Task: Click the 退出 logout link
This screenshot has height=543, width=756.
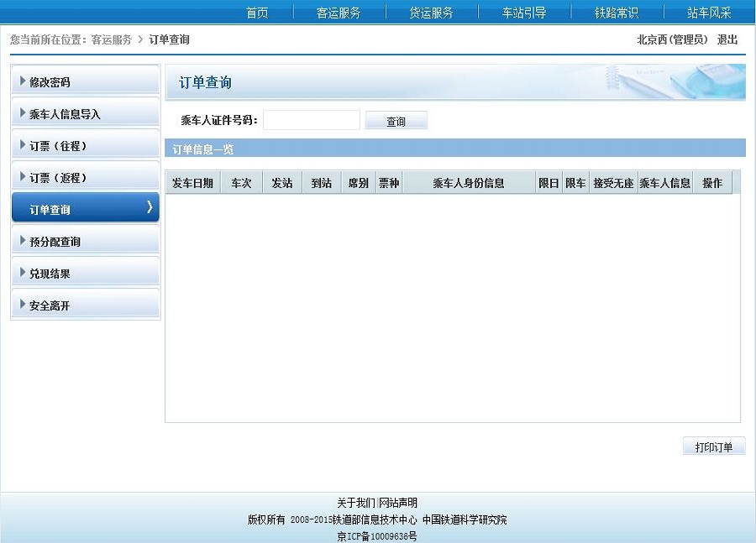Action: point(727,39)
